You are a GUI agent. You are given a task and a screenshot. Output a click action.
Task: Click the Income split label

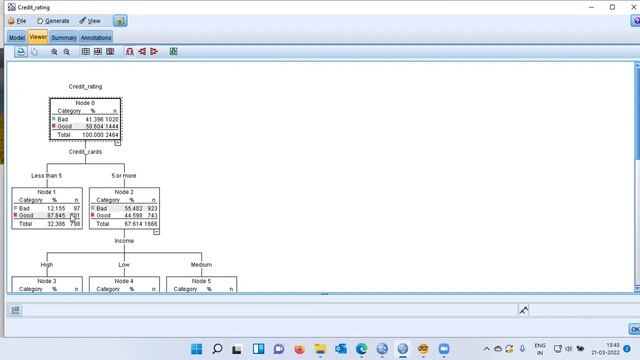tap(124, 241)
